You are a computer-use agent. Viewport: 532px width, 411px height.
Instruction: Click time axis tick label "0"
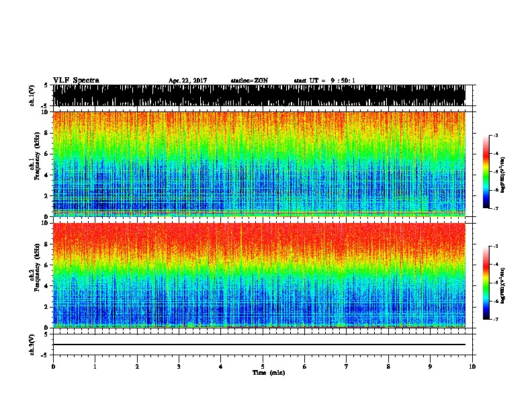[53, 367]
